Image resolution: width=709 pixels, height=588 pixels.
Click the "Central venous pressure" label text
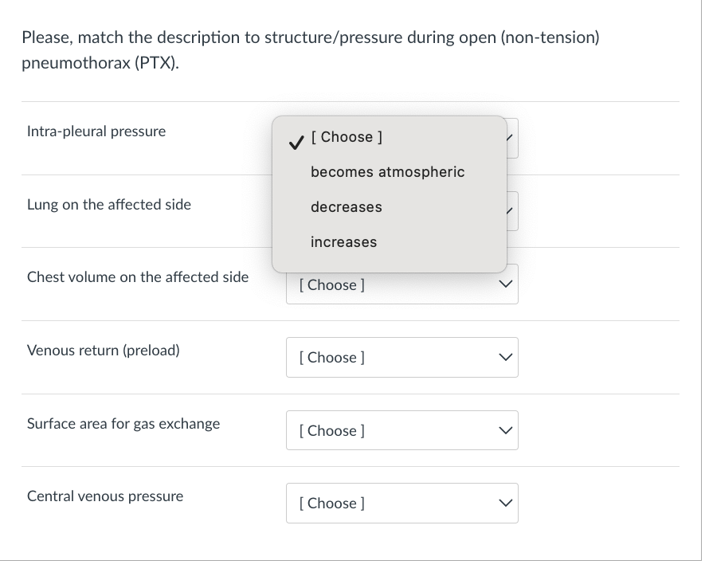point(105,496)
